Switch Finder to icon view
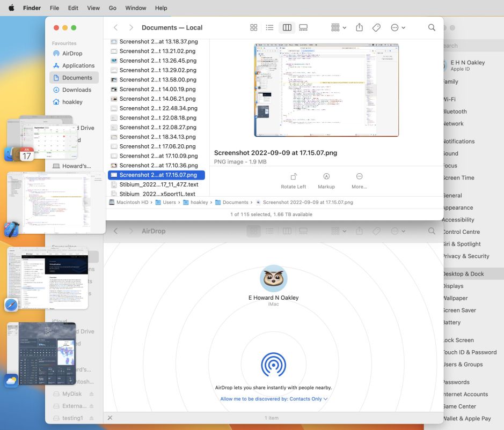Image resolution: width=504 pixels, height=430 pixels. click(254, 27)
